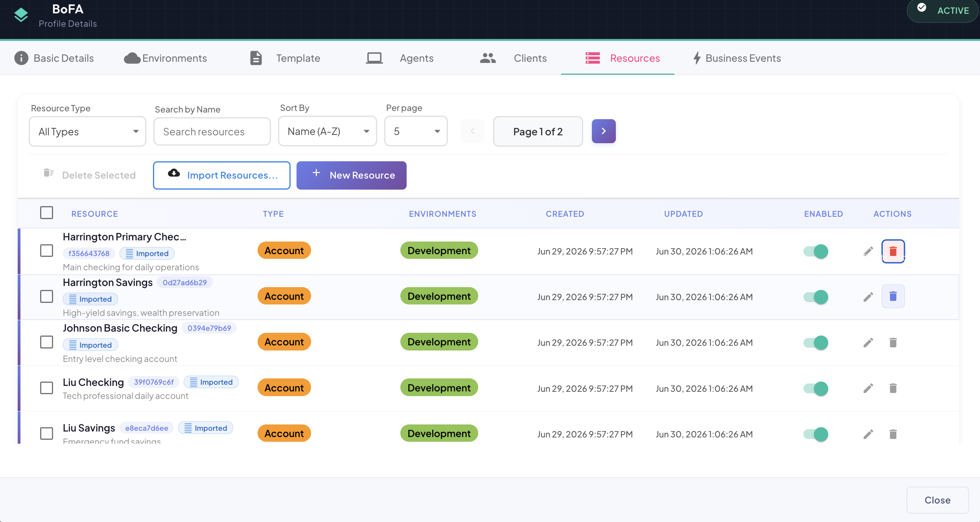Check the Harrington Savings row checkbox
Screen dimensions: 980x522
pos(46,296)
